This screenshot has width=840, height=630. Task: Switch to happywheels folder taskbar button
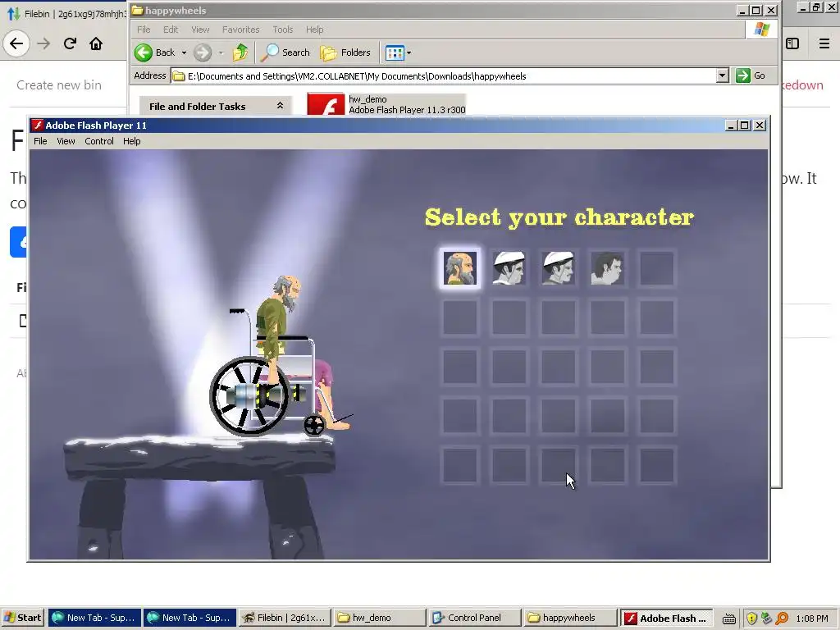[x=569, y=618]
